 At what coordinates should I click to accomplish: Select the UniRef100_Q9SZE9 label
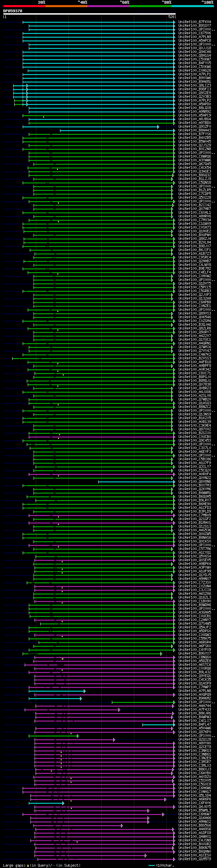[x=195, y=93]
